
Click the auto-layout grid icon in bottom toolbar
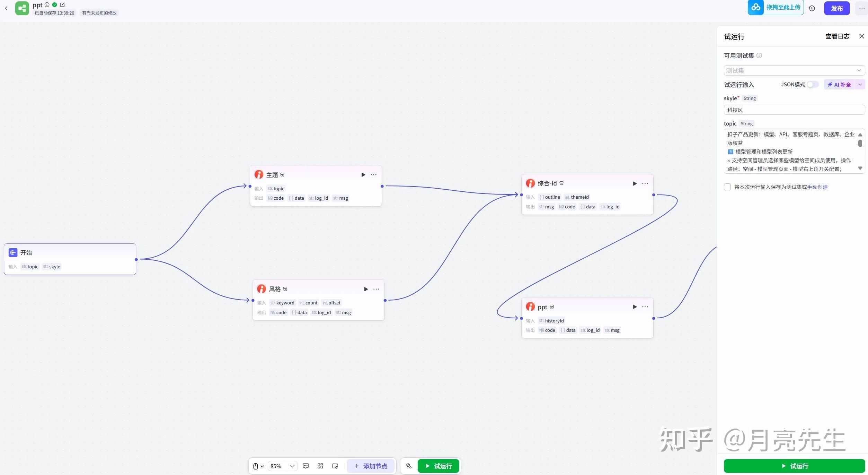(320, 466)
